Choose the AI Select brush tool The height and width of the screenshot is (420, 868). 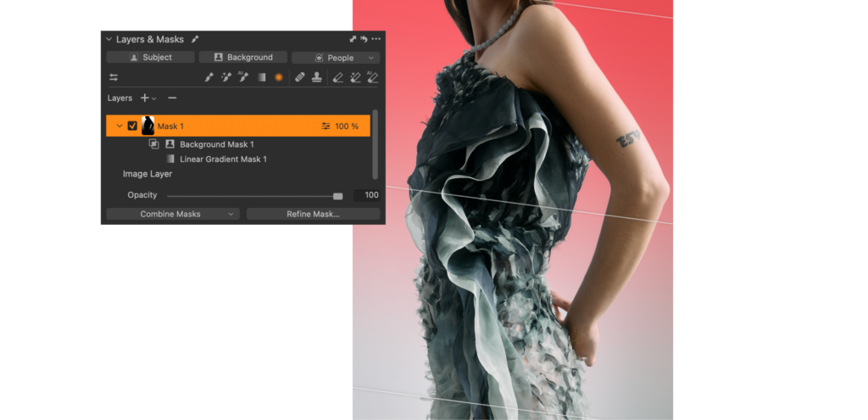pyautogui.click(x=243, y=77)
